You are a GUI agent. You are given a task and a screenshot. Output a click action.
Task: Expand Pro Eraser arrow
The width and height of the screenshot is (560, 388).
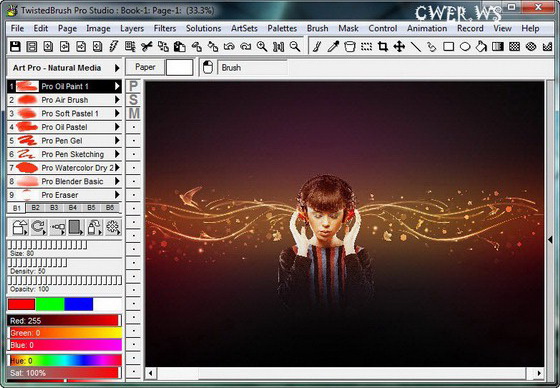click(x=117, y=195)
